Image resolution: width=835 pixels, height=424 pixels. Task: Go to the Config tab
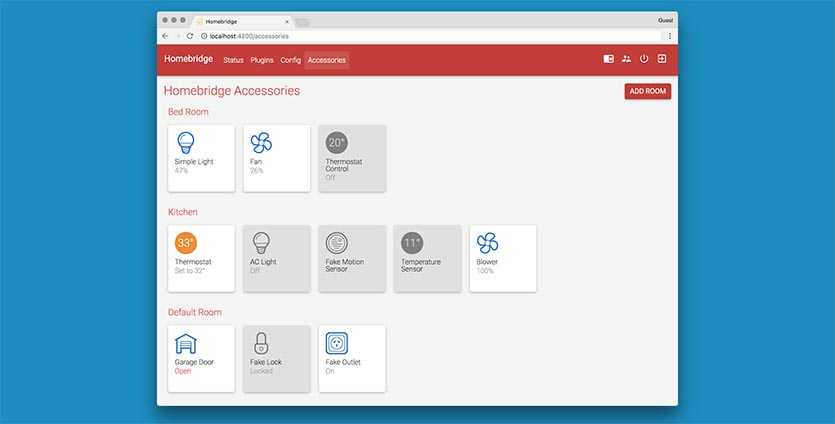pyautogui.click(x=290, y=60)
